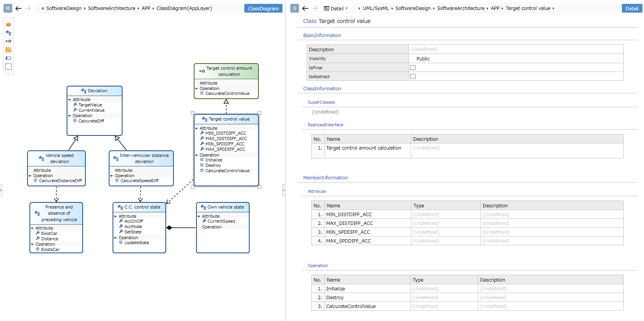This screenshot has width=644, height=321.
Task: Toggle the IsAbstract checkbox
Action: [x=413, y=77]
